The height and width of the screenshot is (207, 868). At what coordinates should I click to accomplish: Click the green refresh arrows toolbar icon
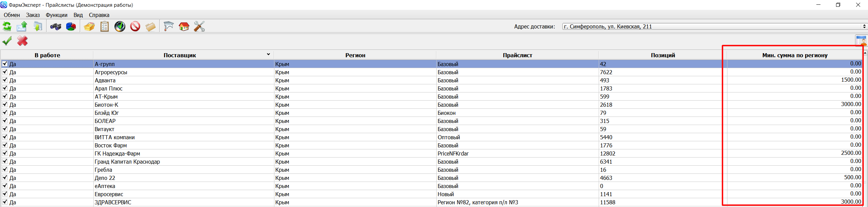pos(7,26)
